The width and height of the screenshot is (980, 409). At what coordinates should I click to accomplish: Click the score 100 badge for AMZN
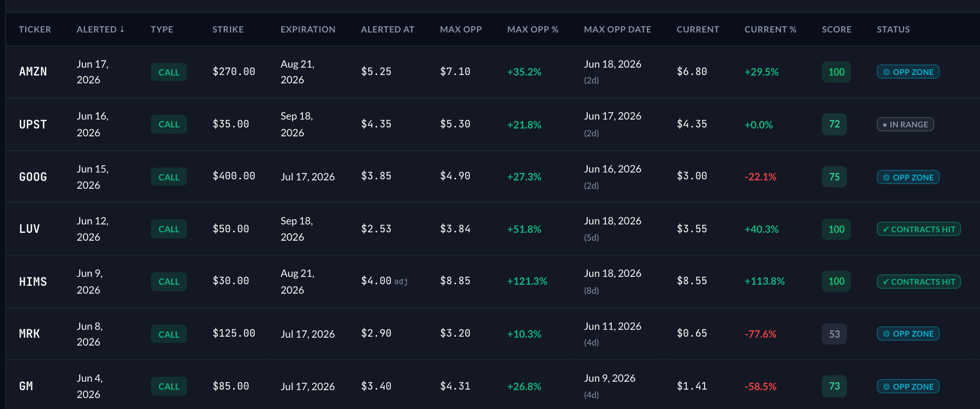click(836, 72)
